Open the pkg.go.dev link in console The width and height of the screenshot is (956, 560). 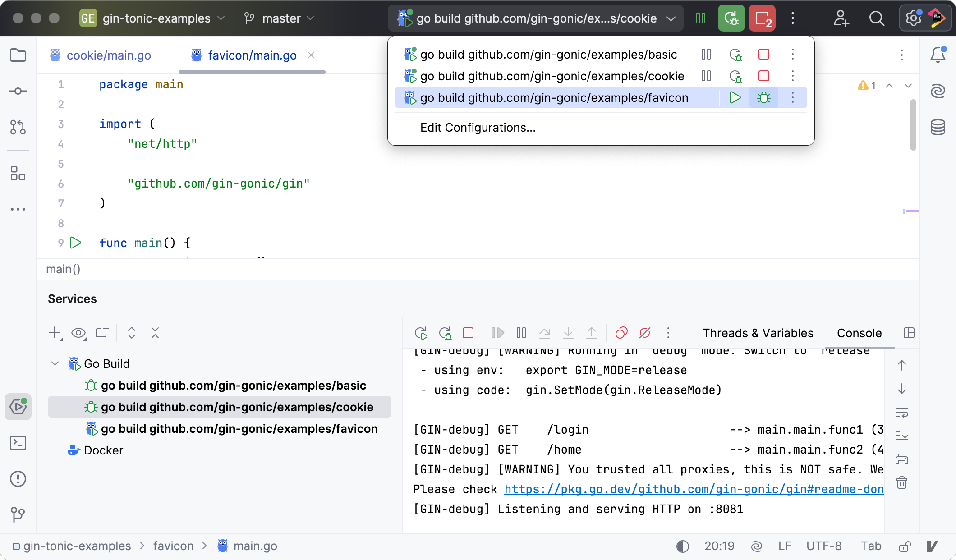(694, 489)
